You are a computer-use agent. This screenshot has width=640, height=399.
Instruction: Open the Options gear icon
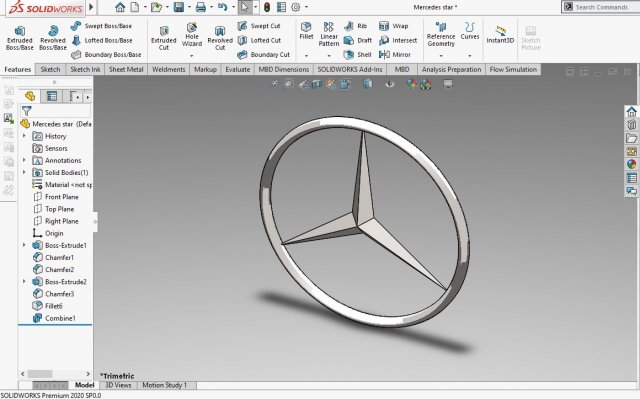click(296, 7)
